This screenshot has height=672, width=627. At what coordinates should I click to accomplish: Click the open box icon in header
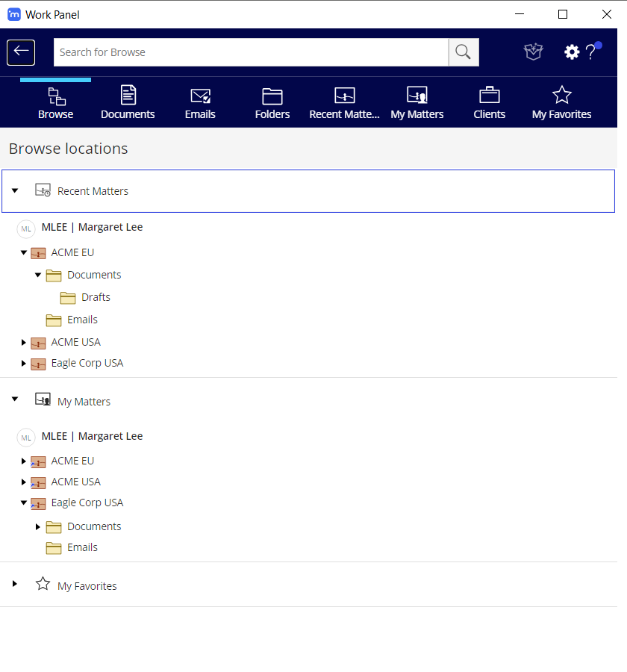(x=533, y=52)
